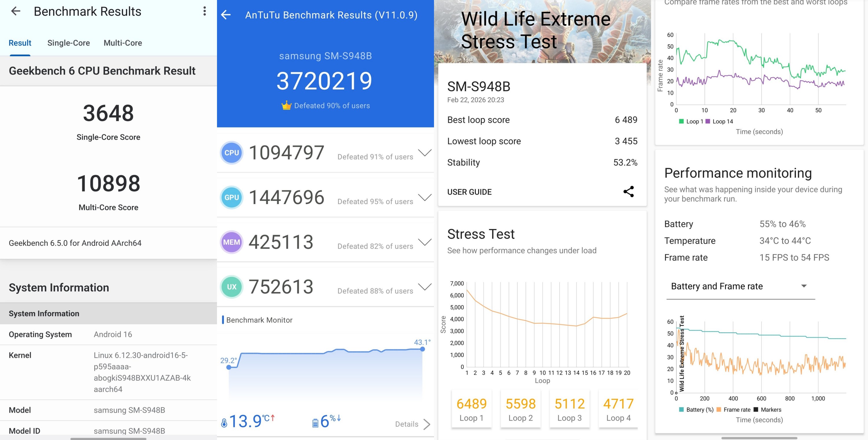Expand the GPU score details chevron
Viewport: 868px width, 440px height.
pyautogui.click(x=424, y=197)
